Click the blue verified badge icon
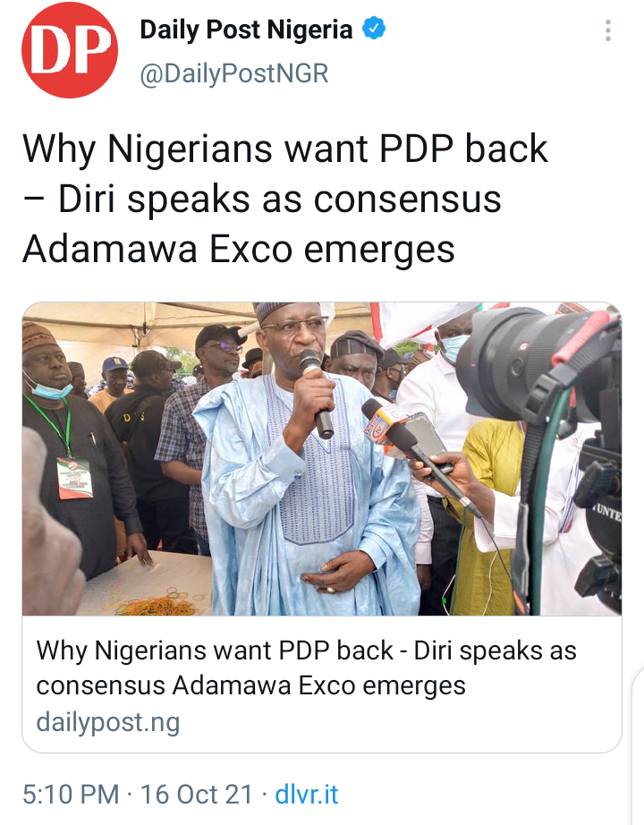This screenshot has width=644, height=825. pos(374,29)
